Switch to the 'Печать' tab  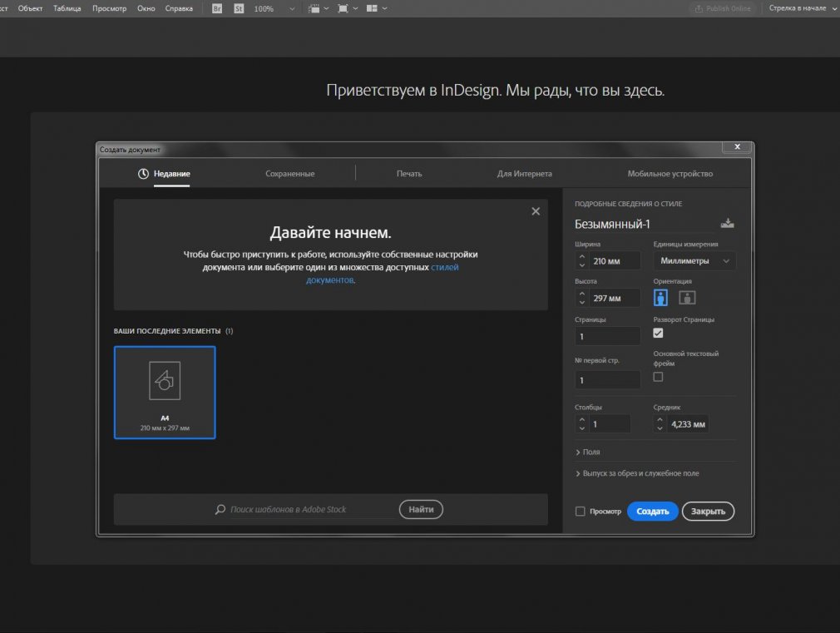(x=409, y=174)
